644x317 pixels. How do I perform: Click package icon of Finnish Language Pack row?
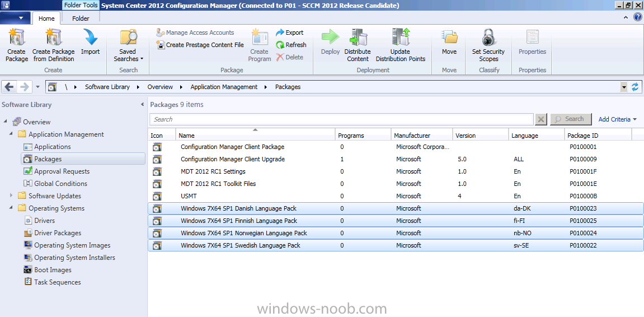click(157, 221)
